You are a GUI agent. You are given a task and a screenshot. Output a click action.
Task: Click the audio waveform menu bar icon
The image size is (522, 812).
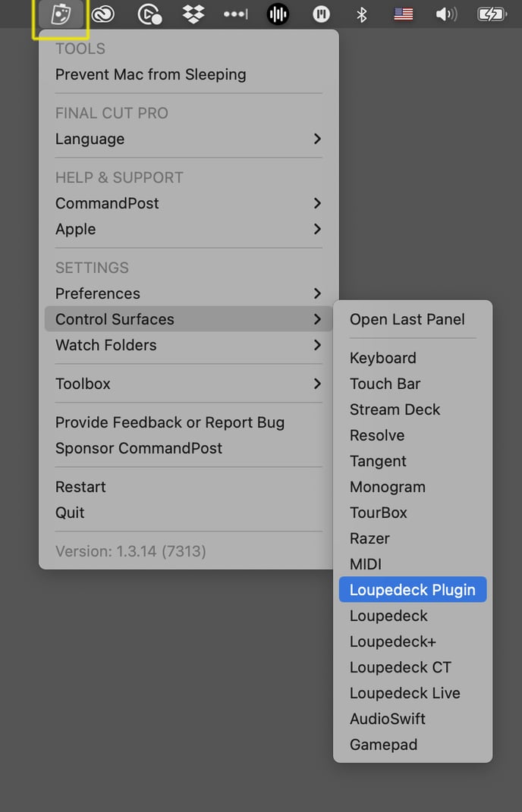pos(278,14)
